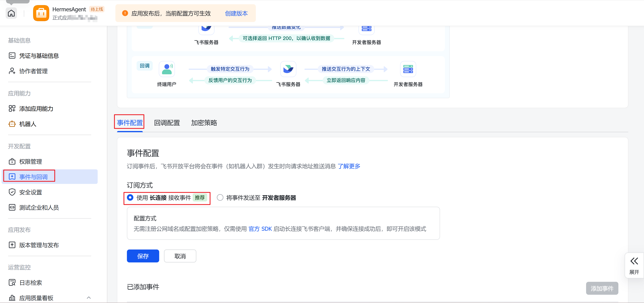This screenshot has width=644, height=303.
Task: Expand the right side 展开 panel
Action: [634, 265]
